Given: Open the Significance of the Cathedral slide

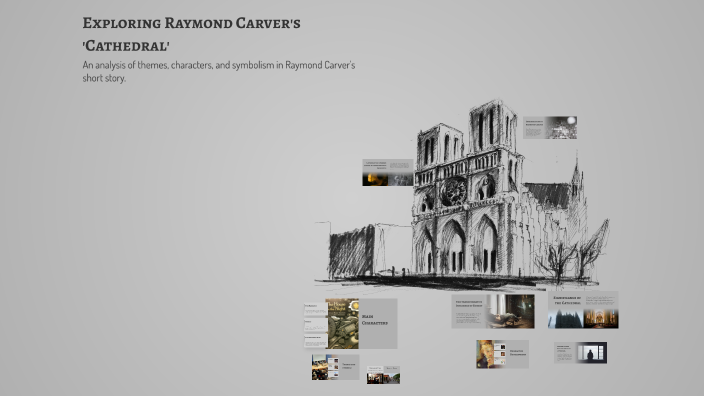Looking at the screenshot, I should click(x=583, y=310).
